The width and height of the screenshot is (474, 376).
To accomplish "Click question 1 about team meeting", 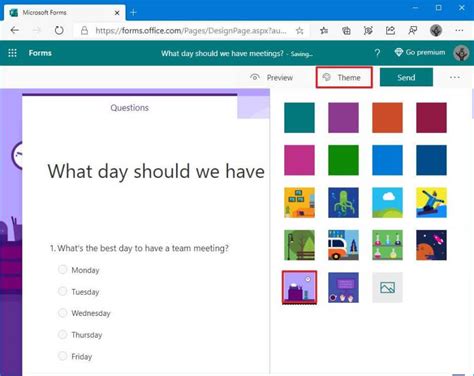I will 139,248.
